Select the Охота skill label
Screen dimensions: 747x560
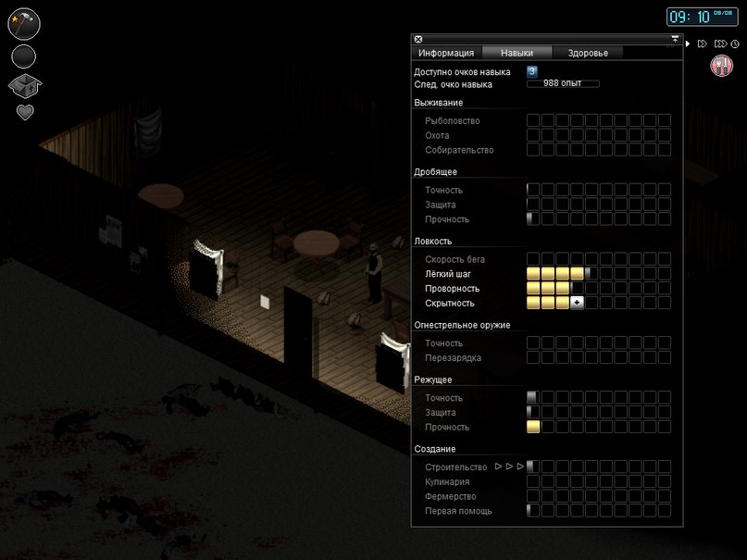click(x=437, y=136)
